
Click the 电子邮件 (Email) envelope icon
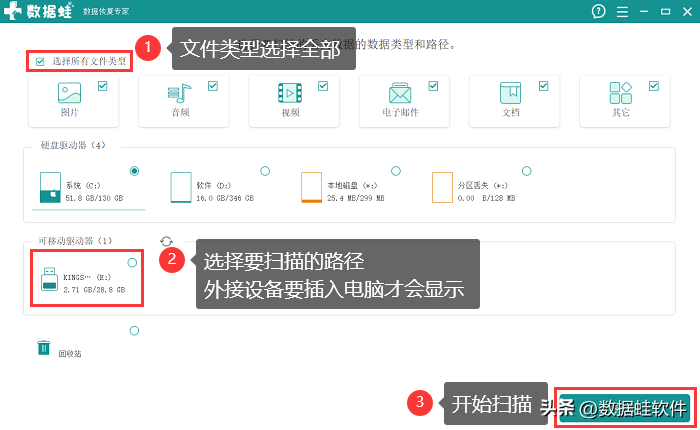pyautogui.click(x=400, y=94)
